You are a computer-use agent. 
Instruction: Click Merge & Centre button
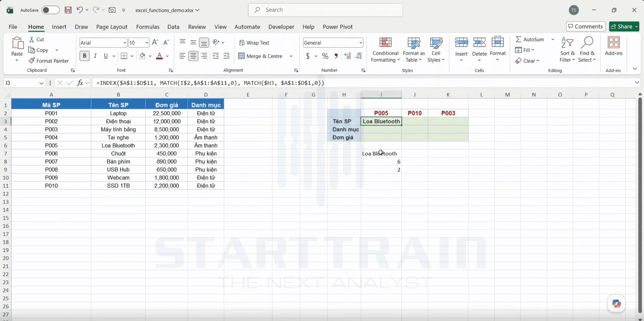(260, 56)
